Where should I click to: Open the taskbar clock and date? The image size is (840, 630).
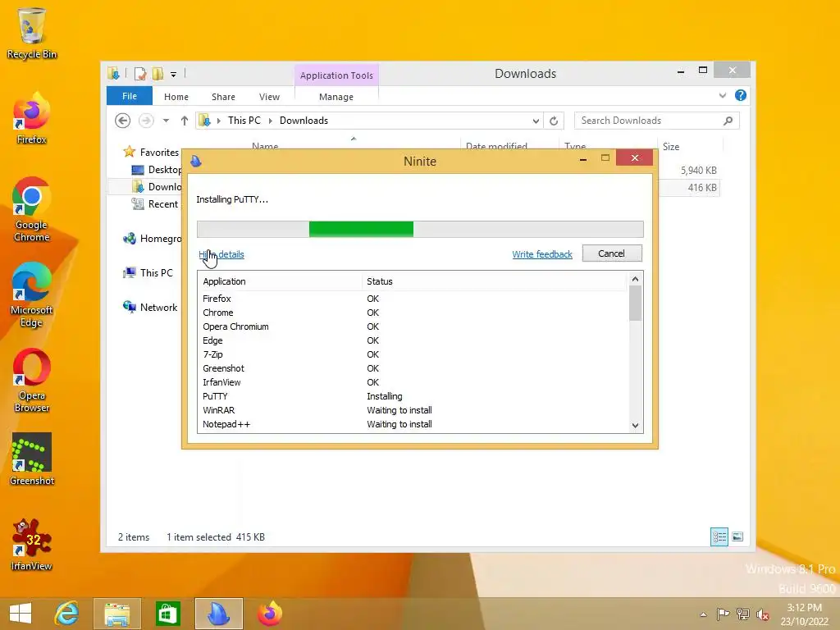pyautogui.click(x=804, y=614)
